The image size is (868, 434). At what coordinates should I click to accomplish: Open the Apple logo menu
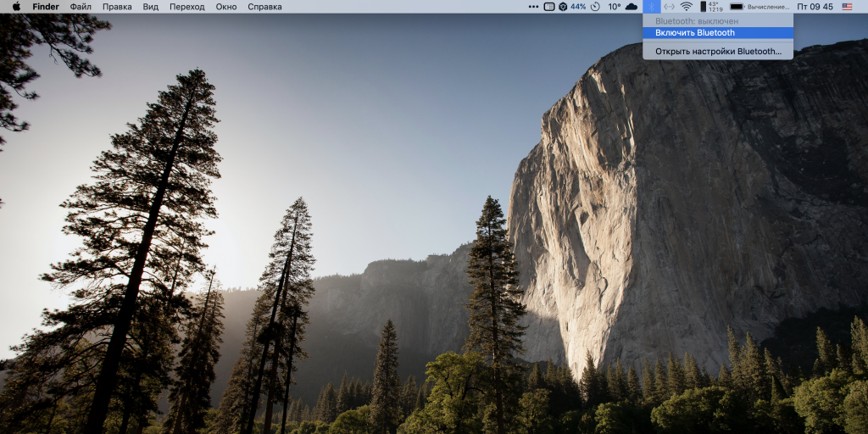[x=15, y=7]
